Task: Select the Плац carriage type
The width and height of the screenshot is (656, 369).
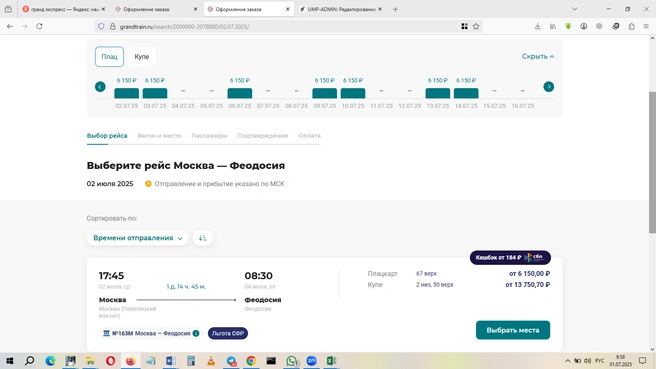Action: 109,56
